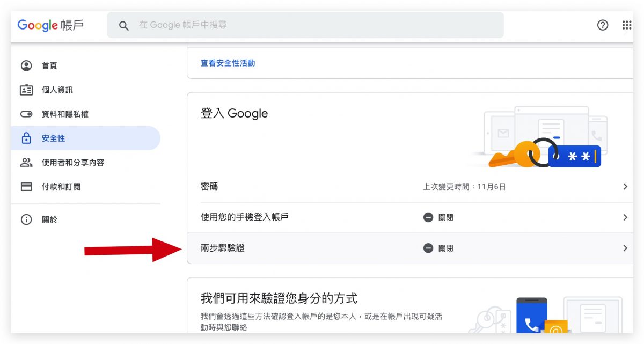Viewport: 644px width, 344px height.
Task: Click the 登入 Google heading
Action: (234, 113)
